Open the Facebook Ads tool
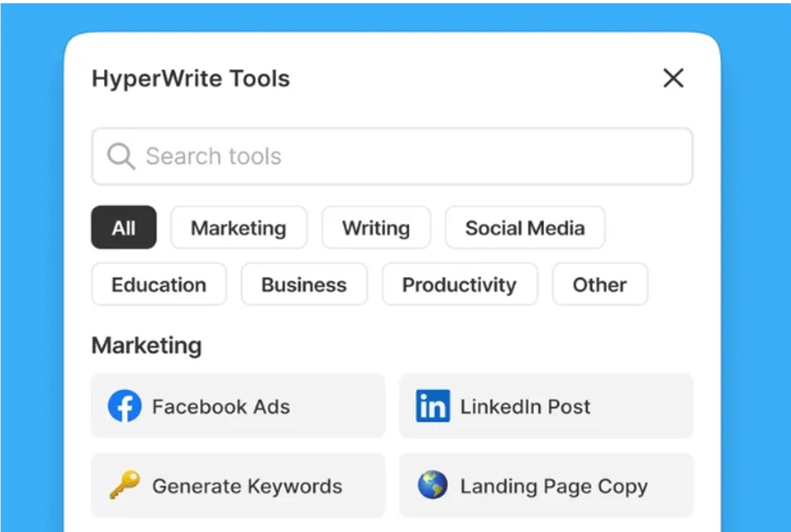The width and height of the screenshot is (791, 532). [238, 406]
